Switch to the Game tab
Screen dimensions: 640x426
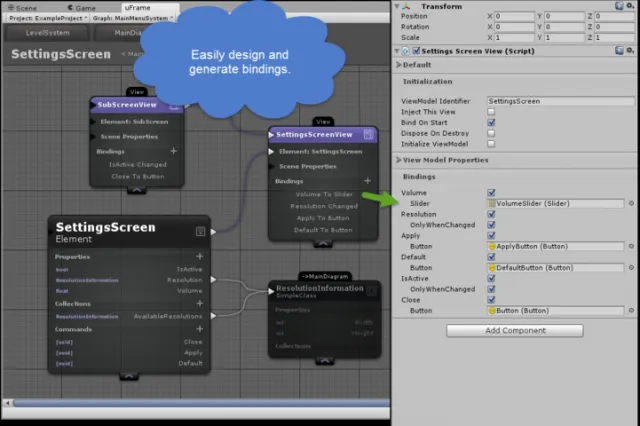(x=81, y=8)
